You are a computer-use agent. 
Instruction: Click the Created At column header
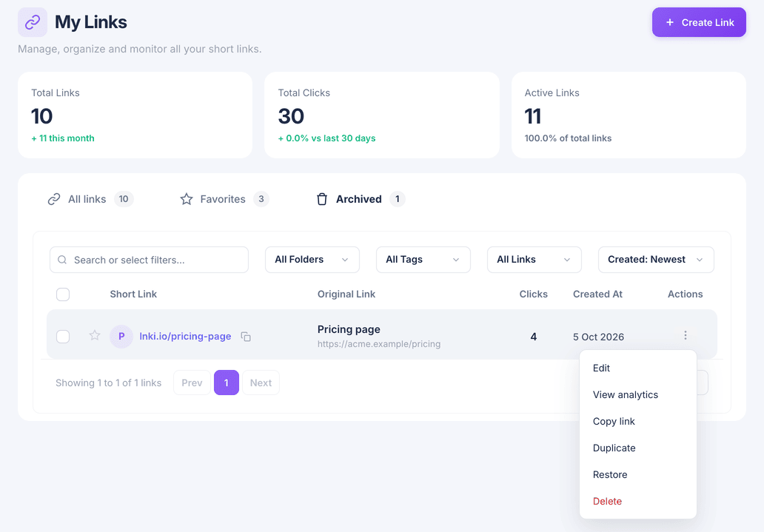597,294
